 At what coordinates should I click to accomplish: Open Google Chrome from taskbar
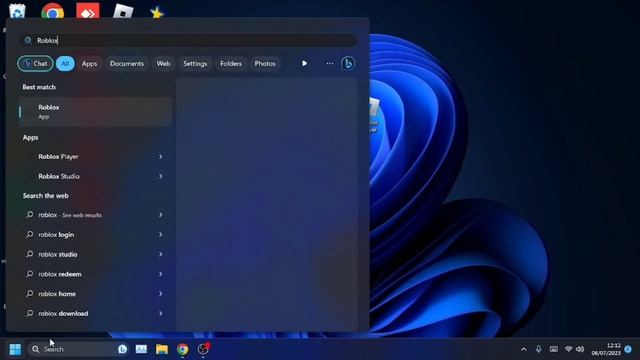point(182,349)
